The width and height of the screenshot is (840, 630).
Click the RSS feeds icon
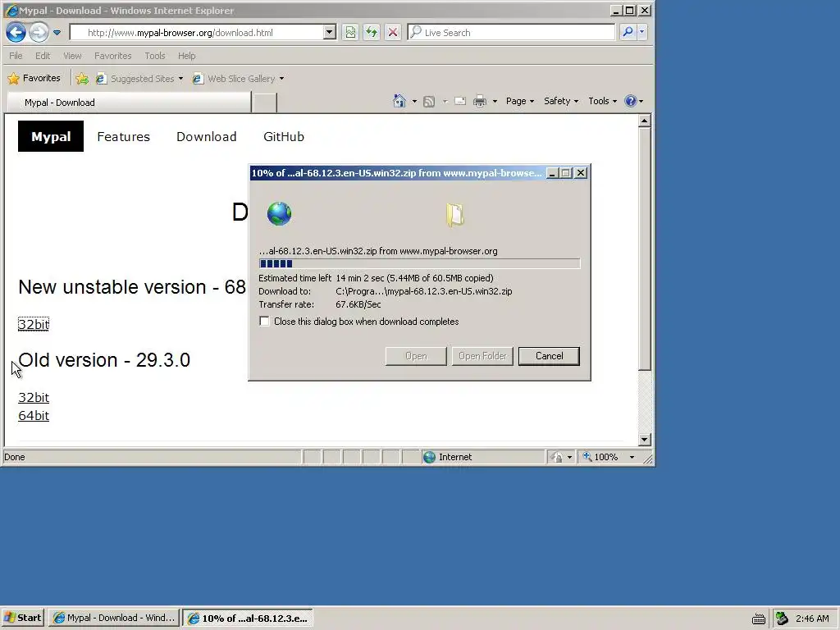(x=428, y=101)
